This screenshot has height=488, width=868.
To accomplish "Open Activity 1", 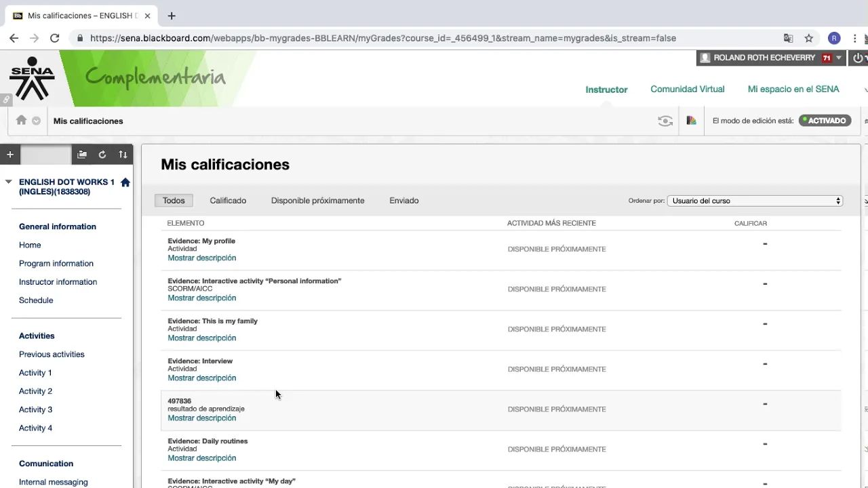I will click(x=35, y=373).
